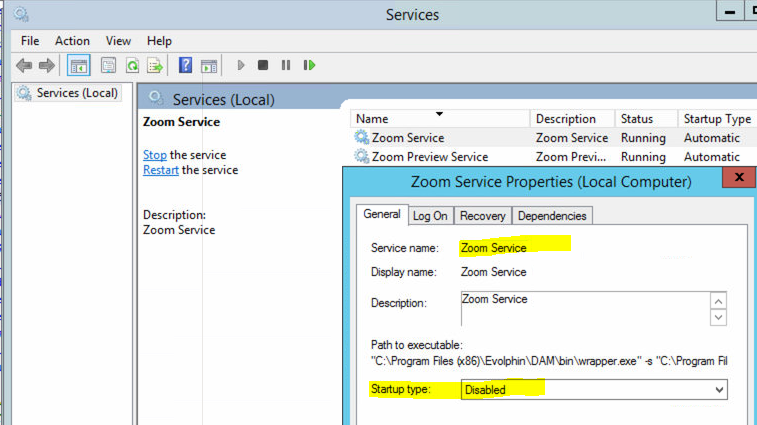Sort by the Status column header
Screen dimensions: 757x425
point(646,119)
